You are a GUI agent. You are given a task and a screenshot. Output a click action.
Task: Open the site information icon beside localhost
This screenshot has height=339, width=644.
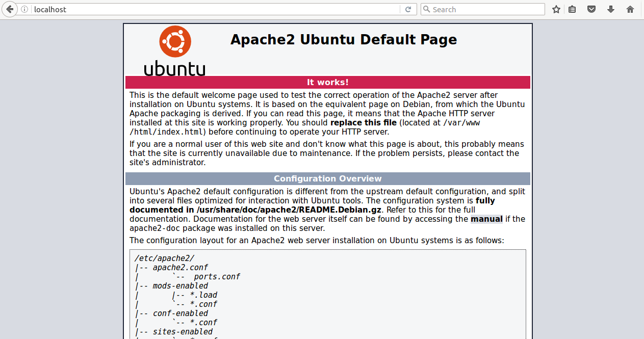click(x=24, y=9)
